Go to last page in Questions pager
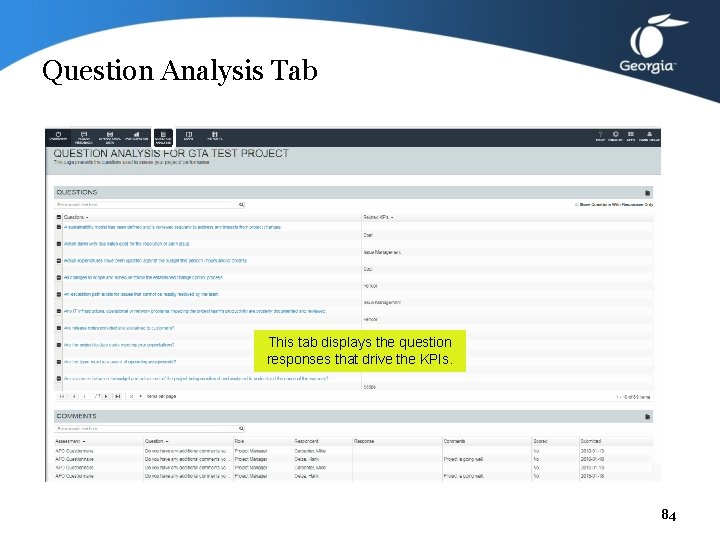Screen dimensions: 720x540 point(118,396)
